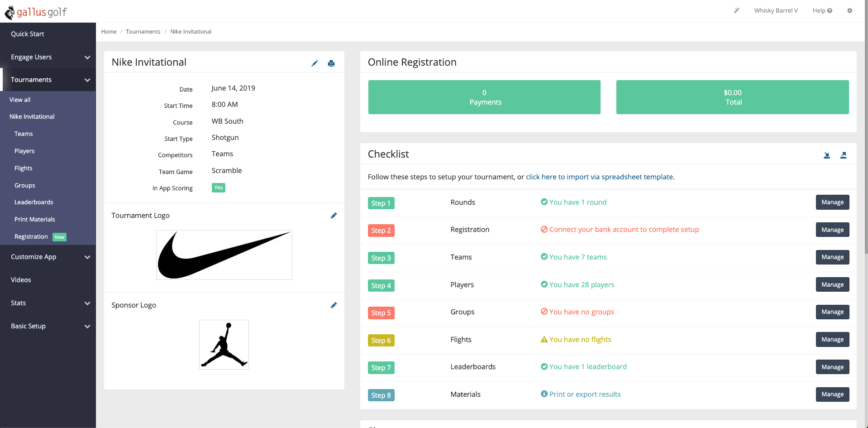Open the Whisky Barrel V account menu
The image size is (868, 428).
pyautogui.click(x=776, y=10)
